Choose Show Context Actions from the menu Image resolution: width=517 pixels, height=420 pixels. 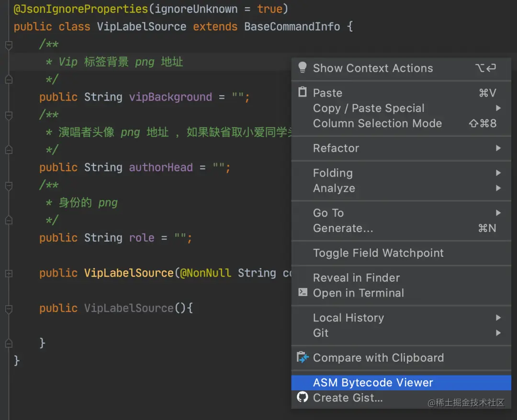click(x=401, y=68)
